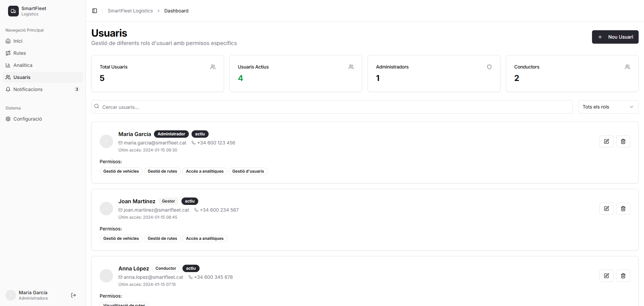Select Usuaris in the sidebar

[x=43, y=77]
